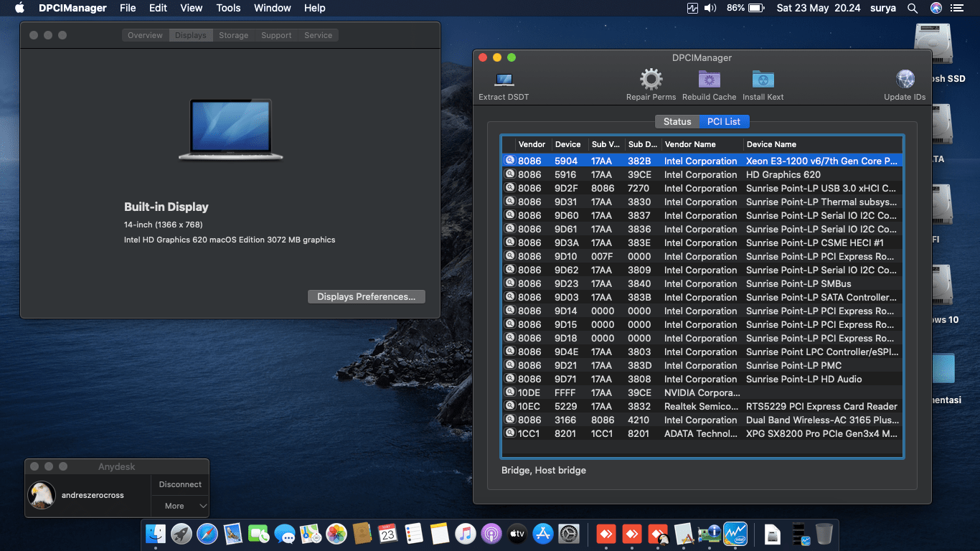Open Notification Center from the menu bar

(957, 8)
